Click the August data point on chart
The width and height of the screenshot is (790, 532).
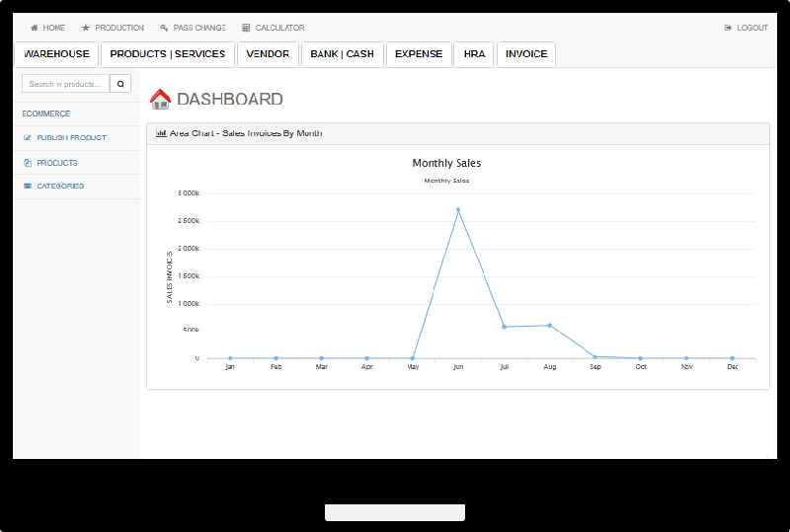[x=549, y=325]
